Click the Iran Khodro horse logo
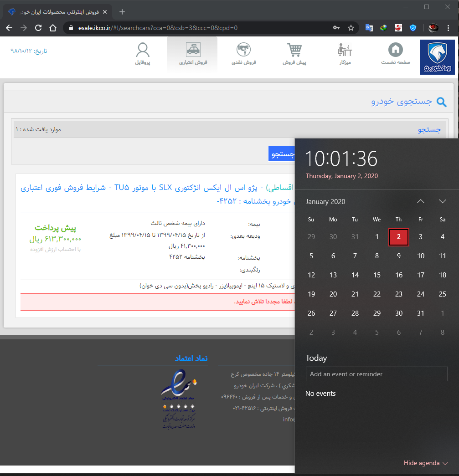459x476 pixels. [x=437, y=57]
